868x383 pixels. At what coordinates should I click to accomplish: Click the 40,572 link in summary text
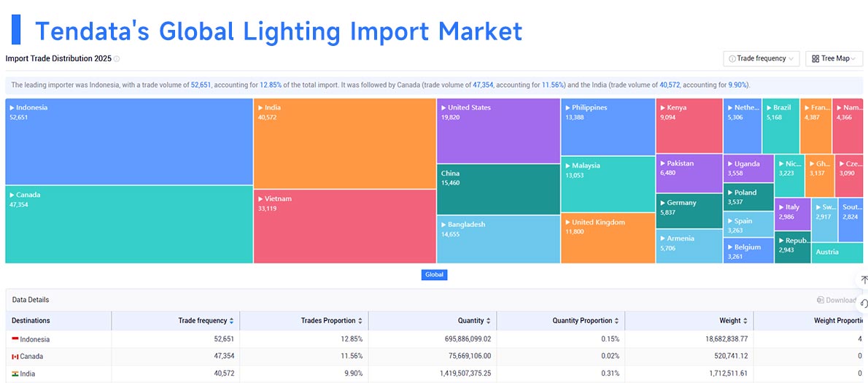[670, 85]
